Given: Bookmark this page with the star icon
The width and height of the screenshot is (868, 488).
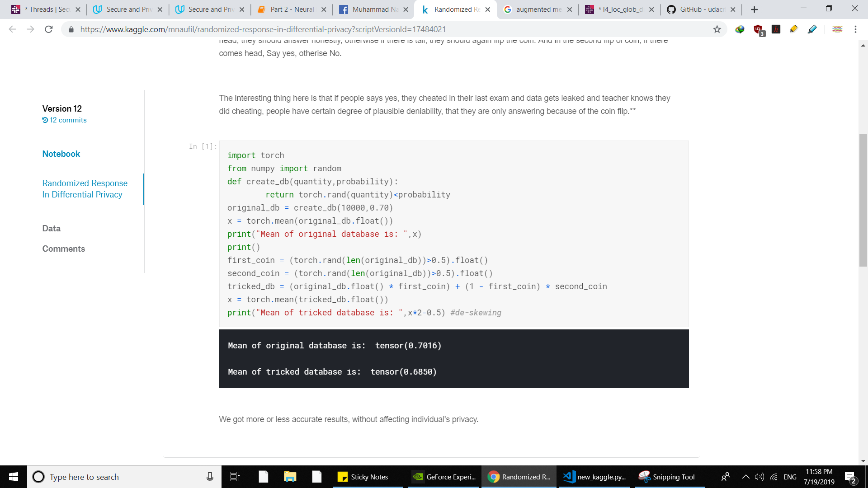Looking at the screenshot, I should pos(717,29).
